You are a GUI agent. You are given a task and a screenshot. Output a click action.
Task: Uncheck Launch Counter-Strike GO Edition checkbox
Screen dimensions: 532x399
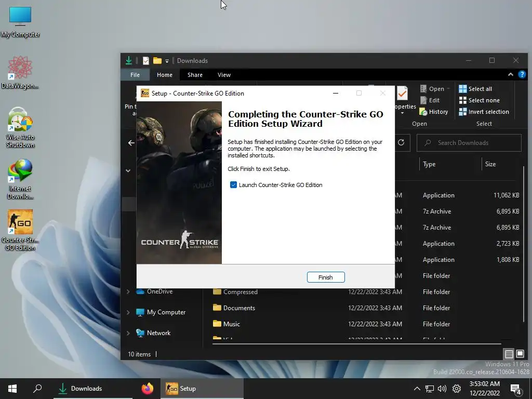[x=233, y=185]
